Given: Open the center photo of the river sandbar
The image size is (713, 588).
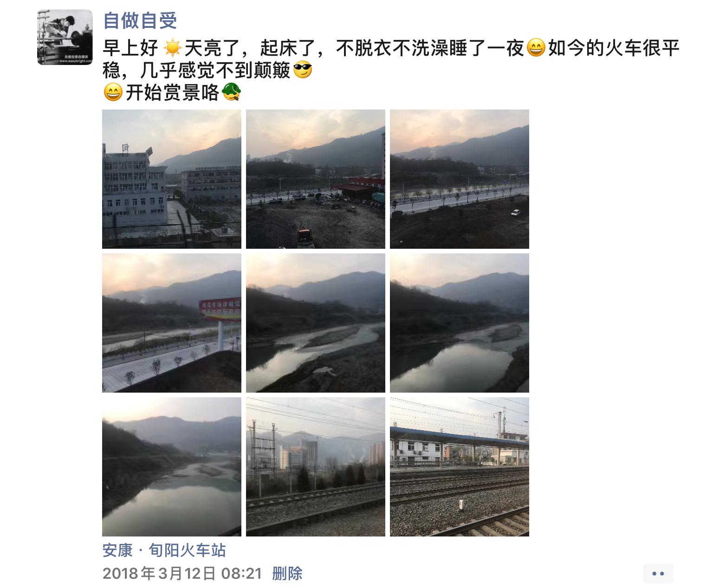Looking at the screenshot, I should [x=316, y=323].
